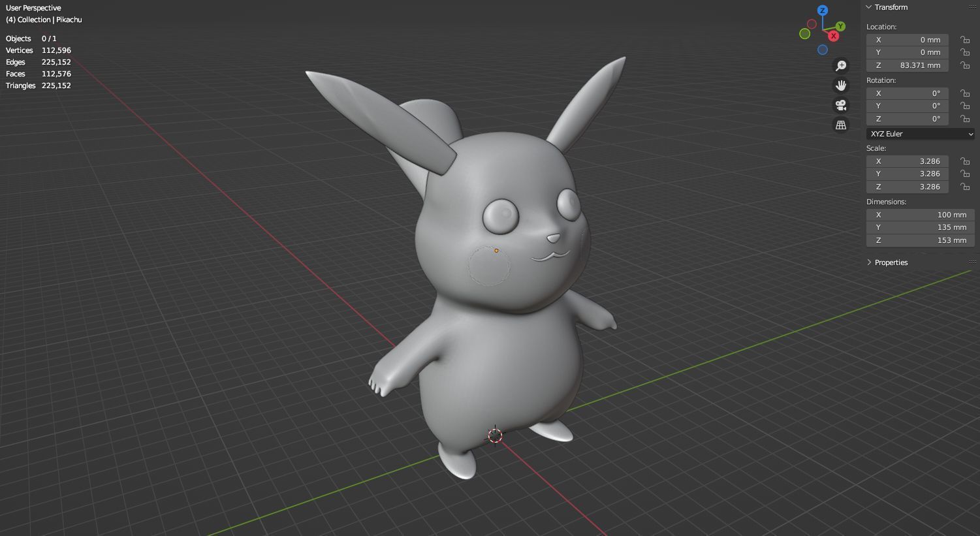980x536 pixels.
Task: Click the Rotation X field
Action: (908, 93)
